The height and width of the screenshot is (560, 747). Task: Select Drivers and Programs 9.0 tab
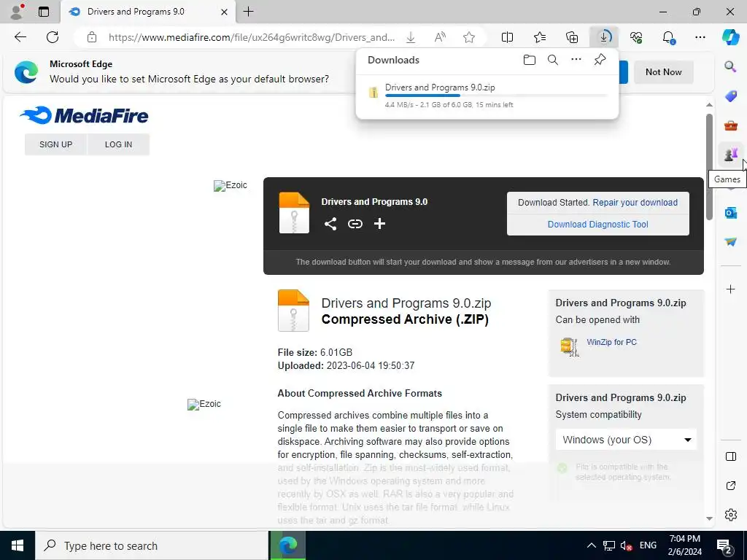pyautogui.click(x=147, y=12)
